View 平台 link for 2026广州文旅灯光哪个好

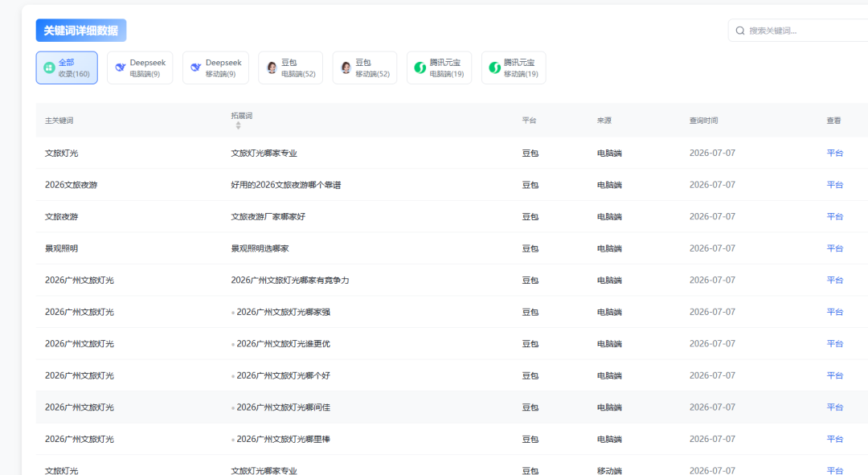point(835,375)
